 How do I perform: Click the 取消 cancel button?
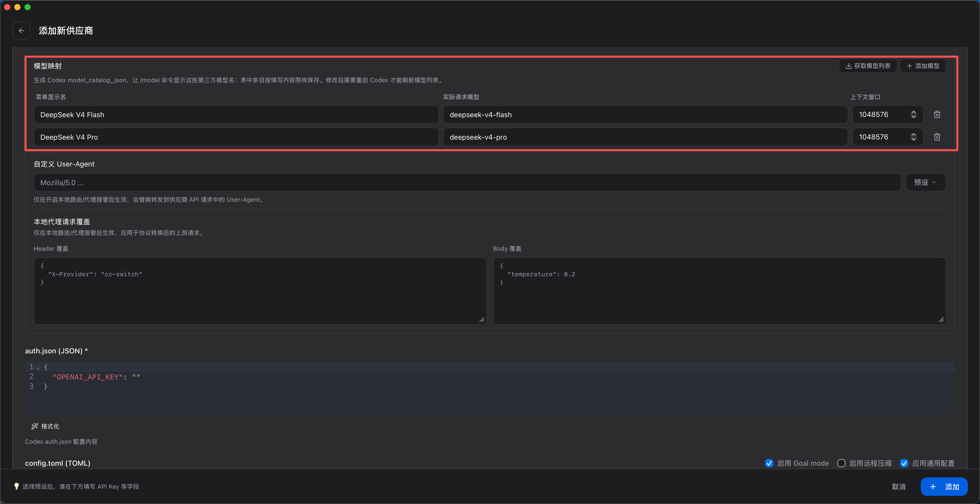click(898, 487)
